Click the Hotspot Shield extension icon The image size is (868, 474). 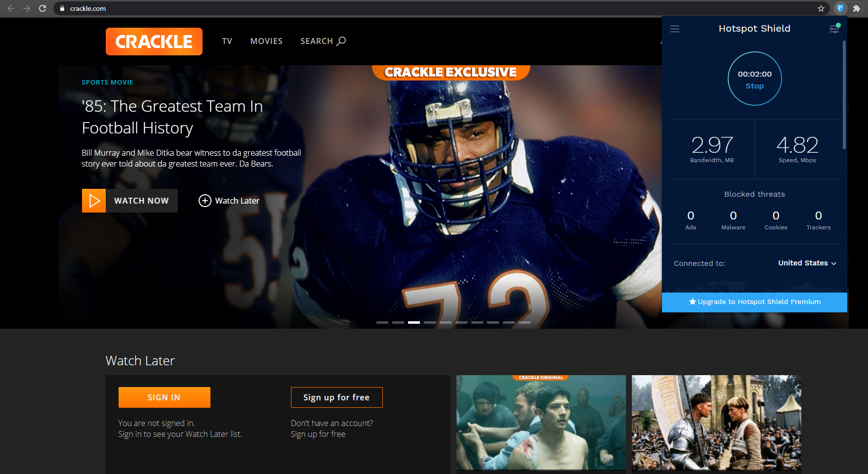[840, 8]
